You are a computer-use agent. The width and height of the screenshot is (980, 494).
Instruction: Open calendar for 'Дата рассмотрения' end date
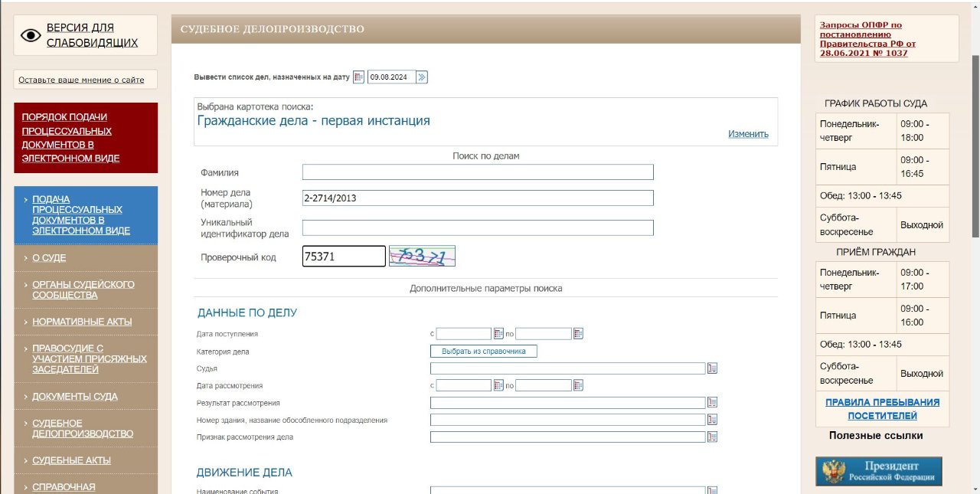coord(578,385)
